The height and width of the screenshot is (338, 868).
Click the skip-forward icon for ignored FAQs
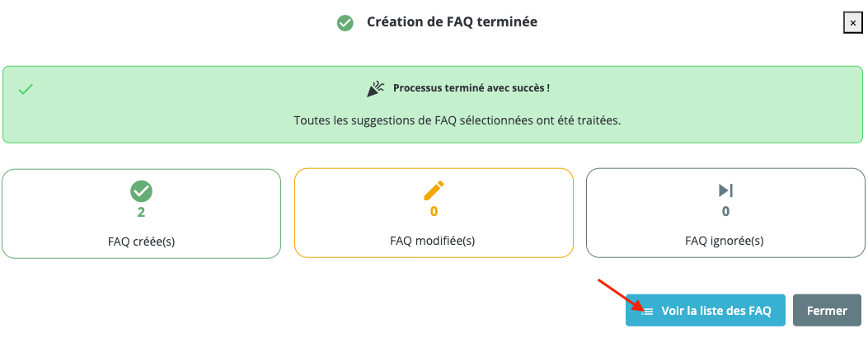(x=725, y=190)
